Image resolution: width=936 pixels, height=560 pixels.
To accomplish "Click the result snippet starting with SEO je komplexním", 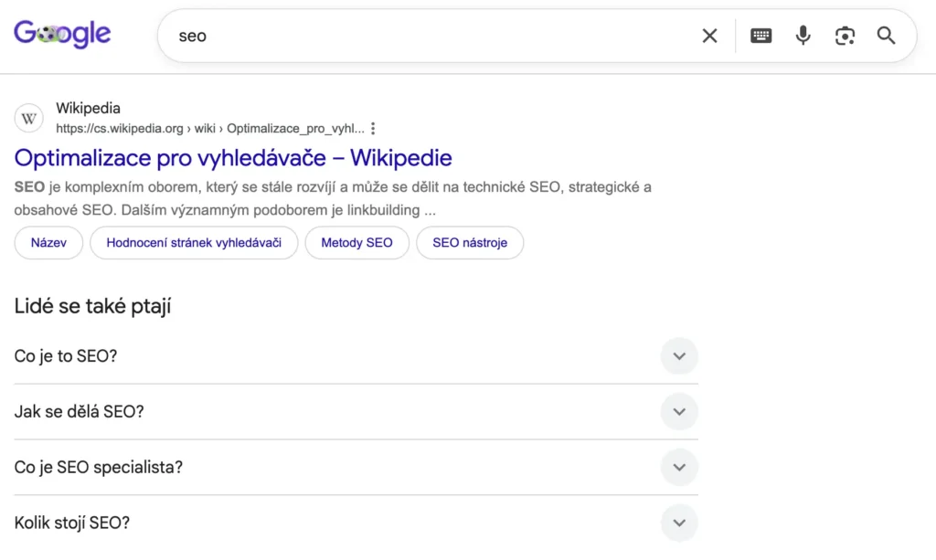I will [333, 198].
